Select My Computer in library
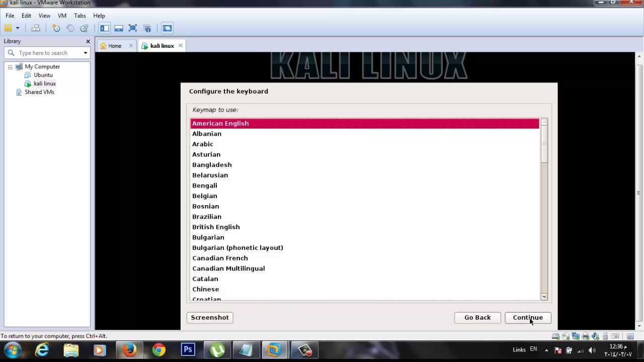 click(x=42, y=66)
